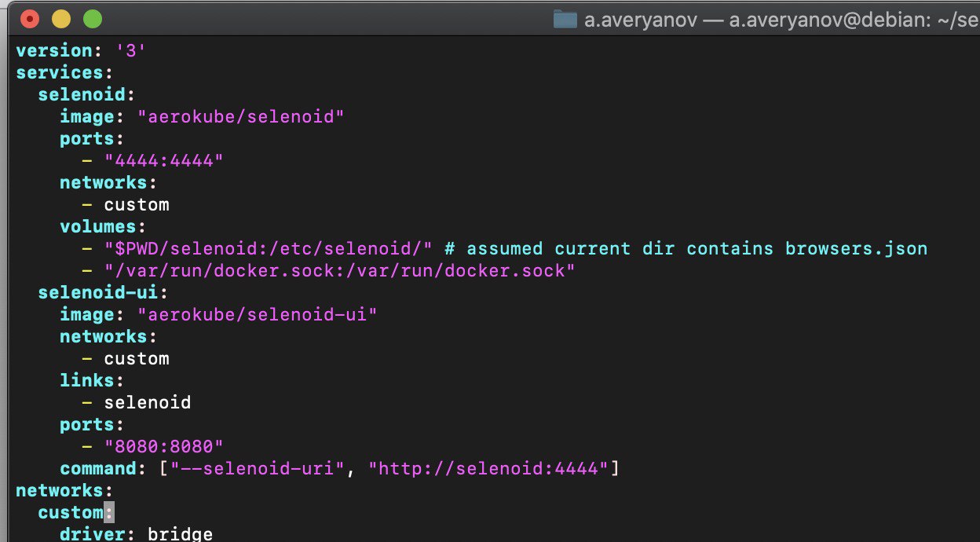Click the "8080:8080" port mapping

[164, 447]
